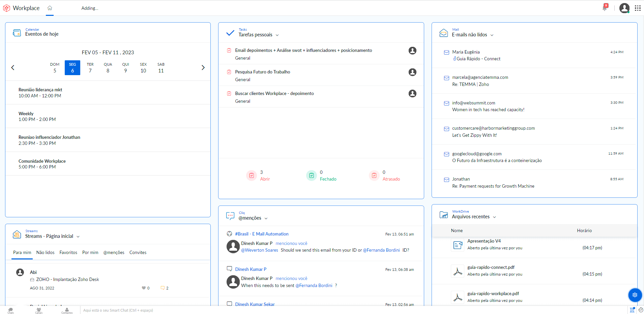The width and height of the screenshot is (644, 314).
Task: Mark task Buscar clientes Workplace complete
Action: pyautogui.click(x=229, y=94)
